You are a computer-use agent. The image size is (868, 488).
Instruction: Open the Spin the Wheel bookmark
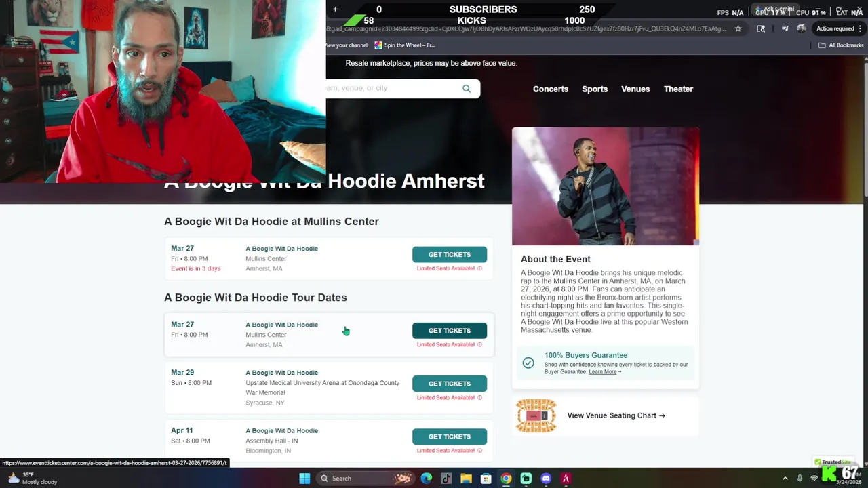point(405,45)
